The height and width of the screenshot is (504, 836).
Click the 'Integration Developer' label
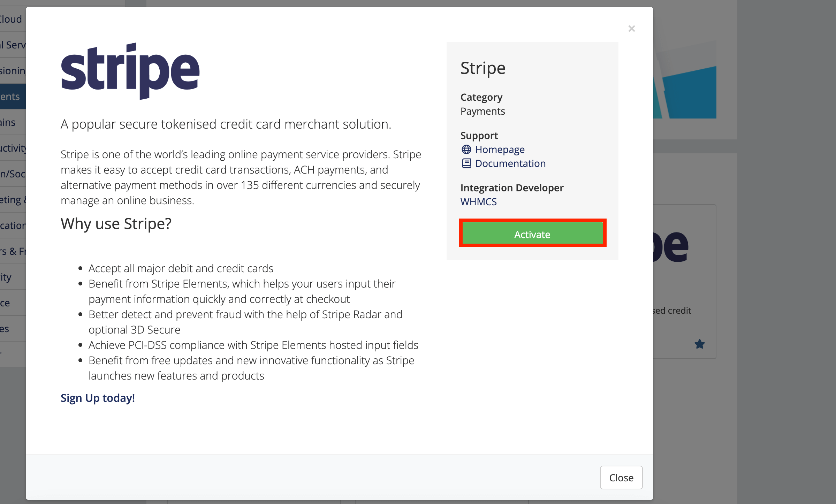[x=512, y=188]
